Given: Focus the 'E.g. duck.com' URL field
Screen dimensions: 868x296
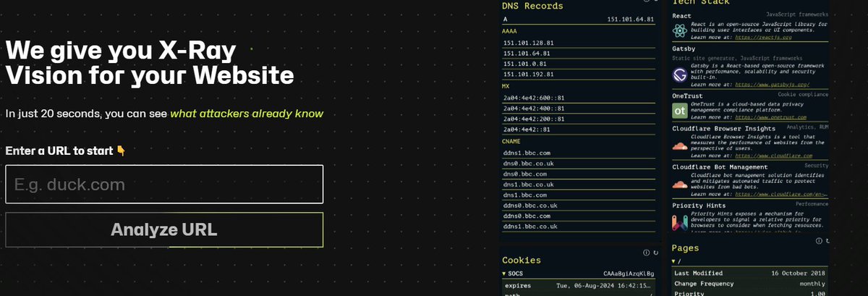Looking at the screenshot, I should tap(164, 185).
